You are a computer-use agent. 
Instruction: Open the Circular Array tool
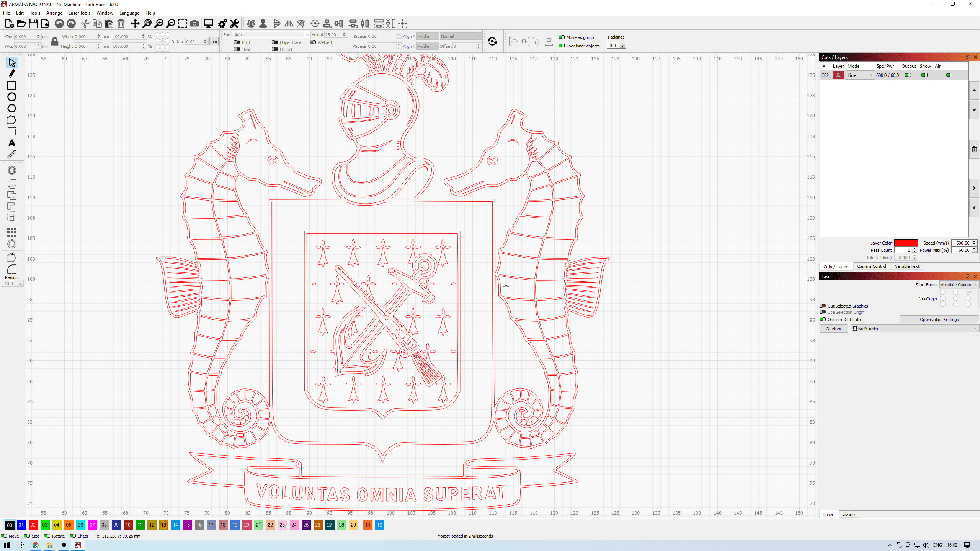click(x=12, y=244)
